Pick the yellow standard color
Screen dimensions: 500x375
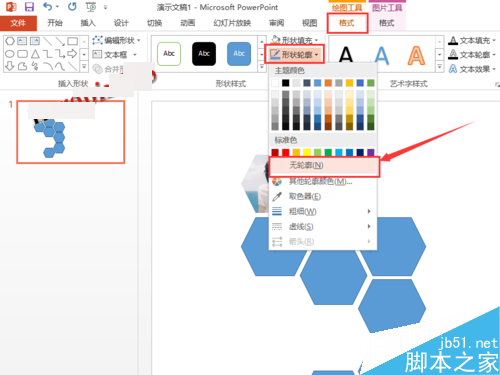307,152
